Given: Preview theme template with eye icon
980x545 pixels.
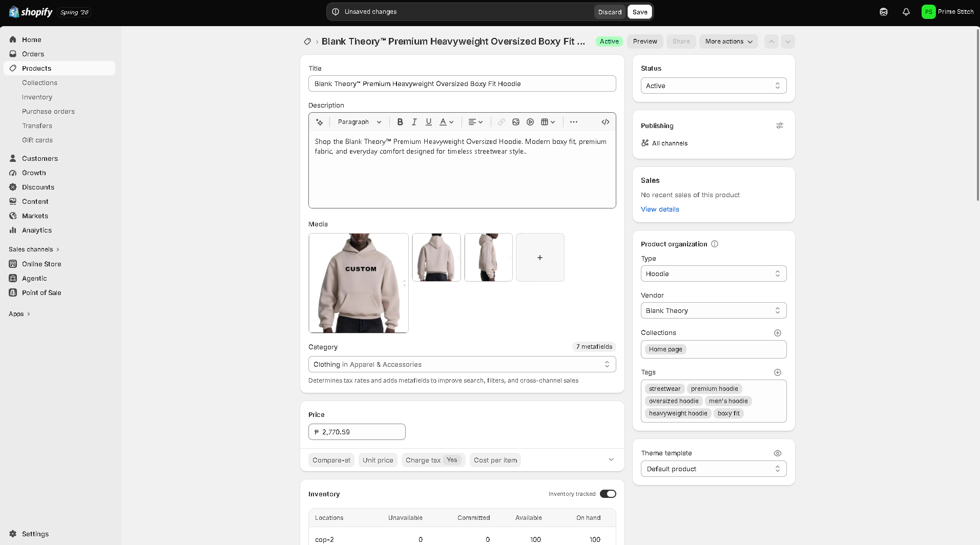Looking at the screenshot, I should 778,453.
